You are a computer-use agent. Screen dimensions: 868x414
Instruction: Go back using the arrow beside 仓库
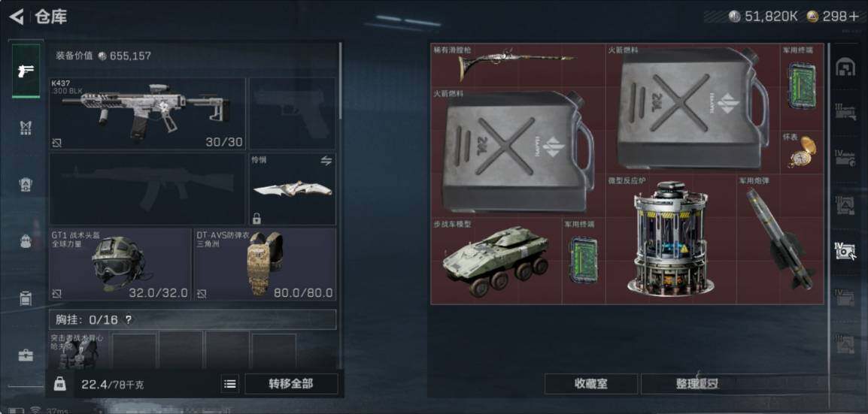(17, 17)
